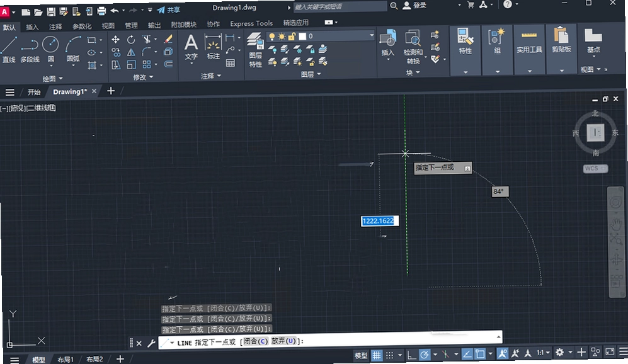Choose the Fillet tool icon
Viewport: 628px width, 364px height.
click(146, 52)
